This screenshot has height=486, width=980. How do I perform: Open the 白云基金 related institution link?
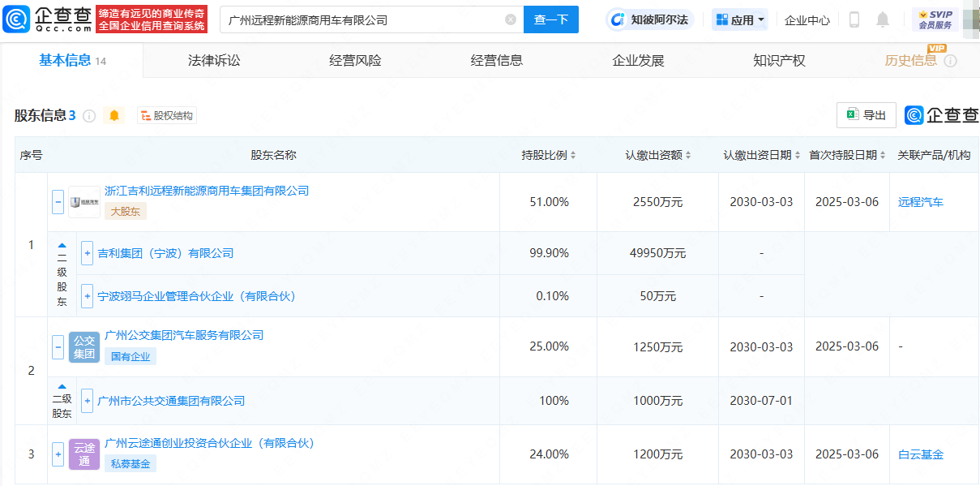(921, 454)
